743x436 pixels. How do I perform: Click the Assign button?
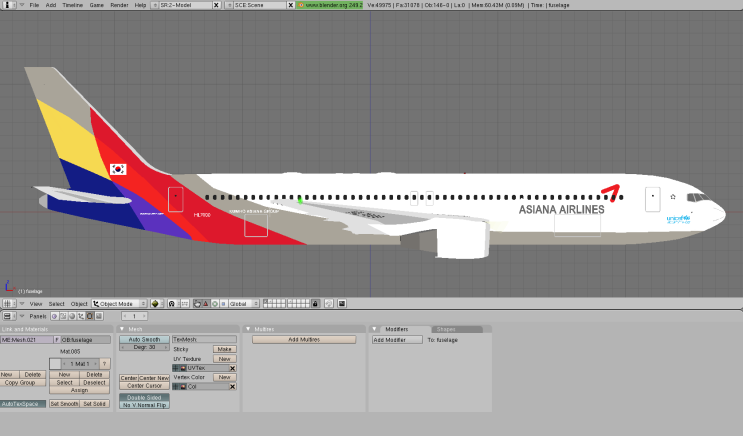click(x=80, y=390)
